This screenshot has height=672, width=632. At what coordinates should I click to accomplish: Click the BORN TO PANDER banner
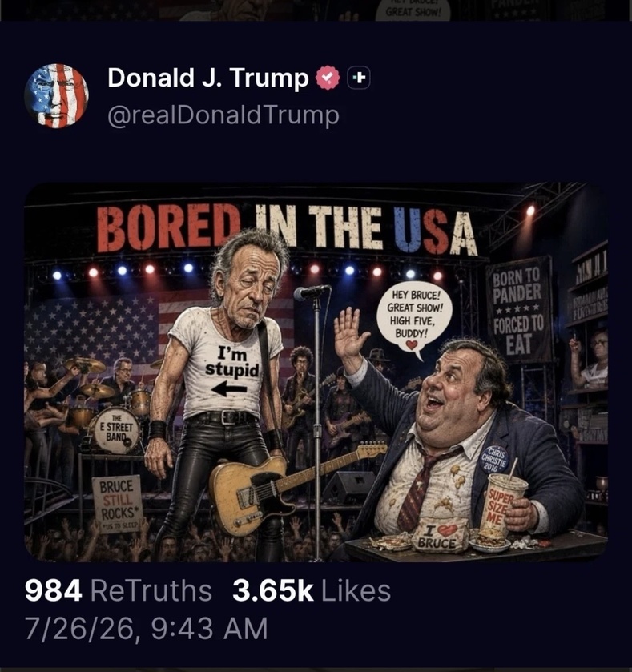518,309
